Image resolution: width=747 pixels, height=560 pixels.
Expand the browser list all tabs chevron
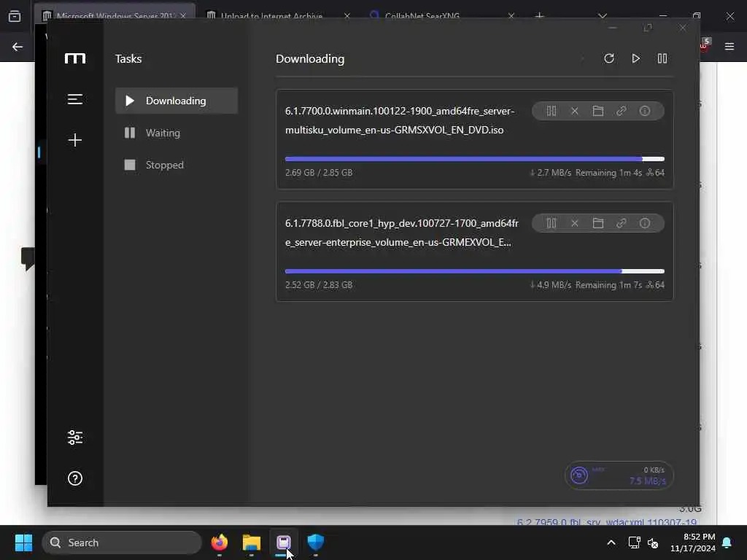pyautogui.click(x=603, y=16)
